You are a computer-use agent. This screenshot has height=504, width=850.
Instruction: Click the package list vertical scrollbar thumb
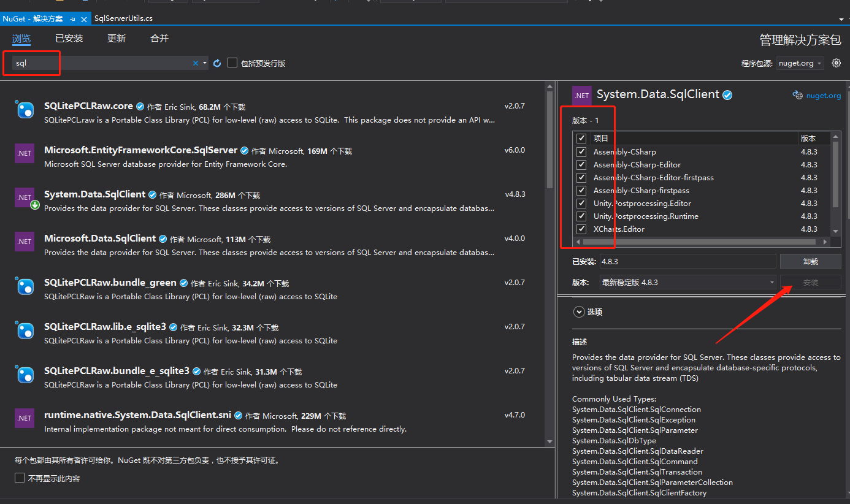(549, 141)
